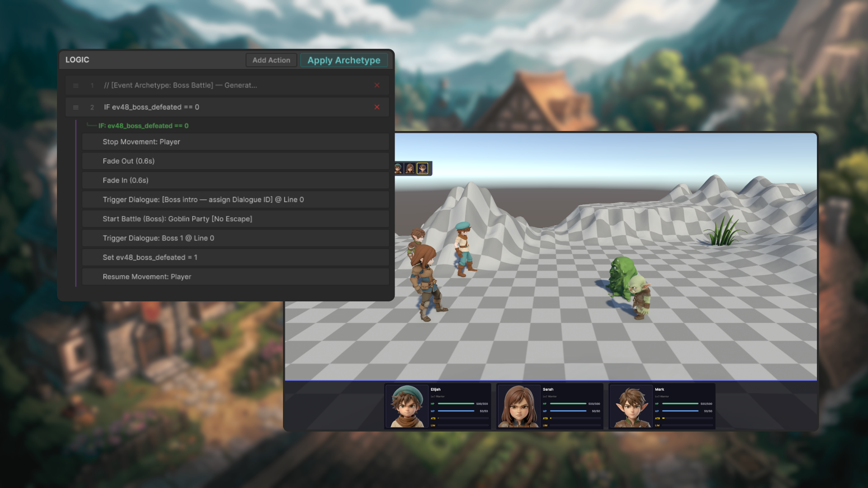Viewport: 868px width, 488px height.
Task: Click the highlighted third turn-order portrait icon
Action: click(422, 169)
